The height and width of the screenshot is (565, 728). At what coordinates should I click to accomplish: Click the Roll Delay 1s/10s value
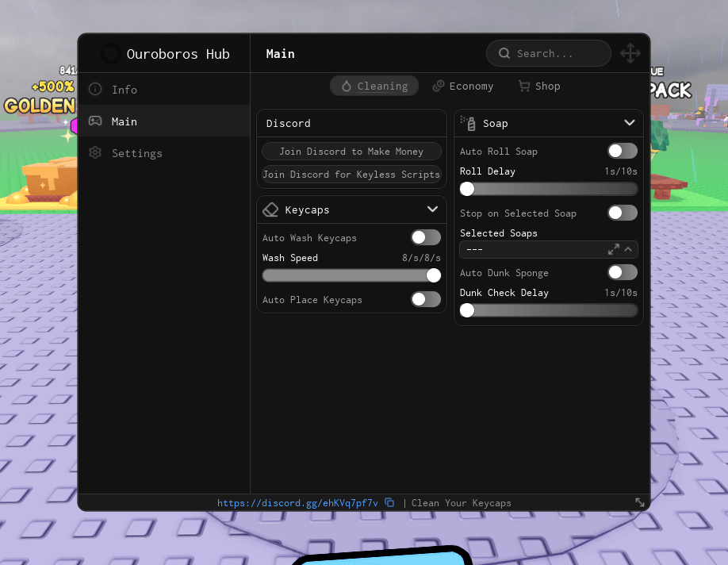tap(621, 171)
